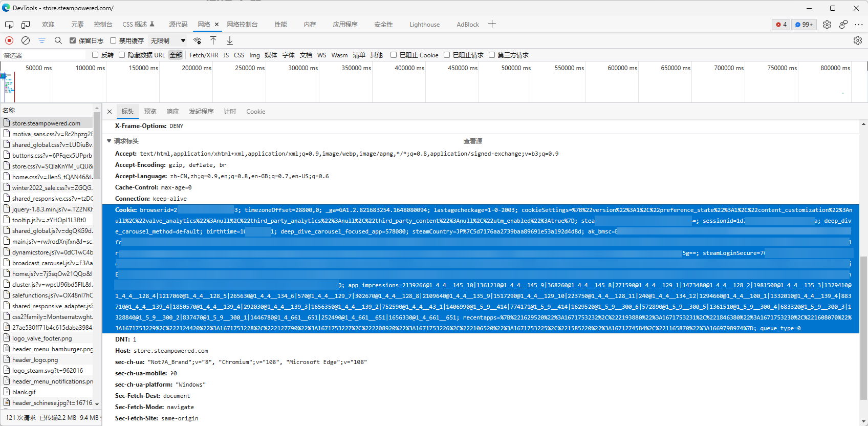Click the 查看源 link
868x426 pixels.
pos(472,141)
